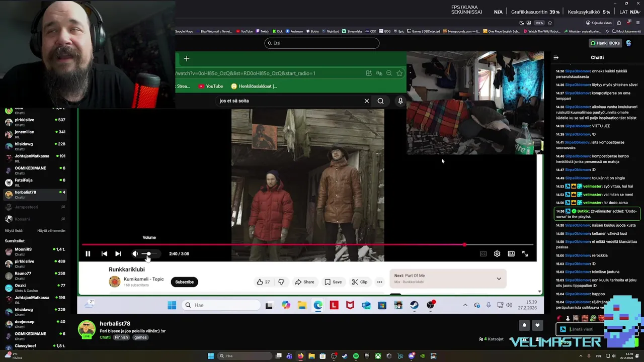Open the Newgrounds.com bookmark
This screenshot has height=362, width=644.
tap(461, 31)
